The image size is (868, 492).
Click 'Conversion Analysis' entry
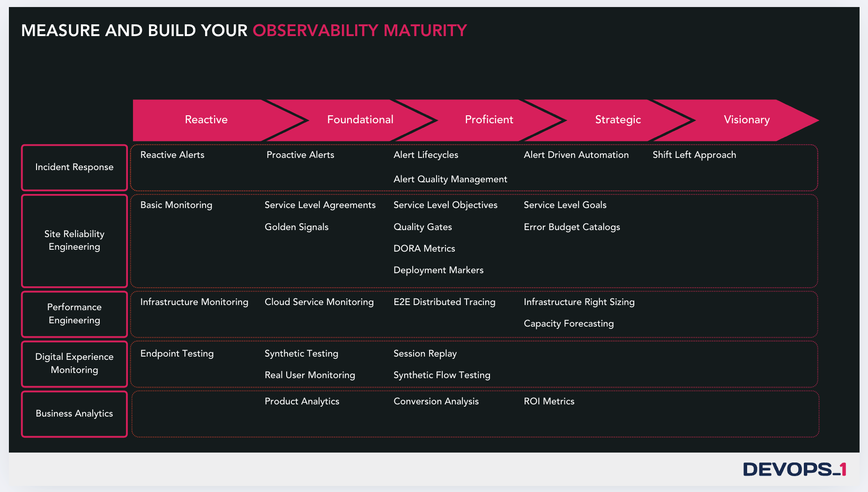(436, 402)
